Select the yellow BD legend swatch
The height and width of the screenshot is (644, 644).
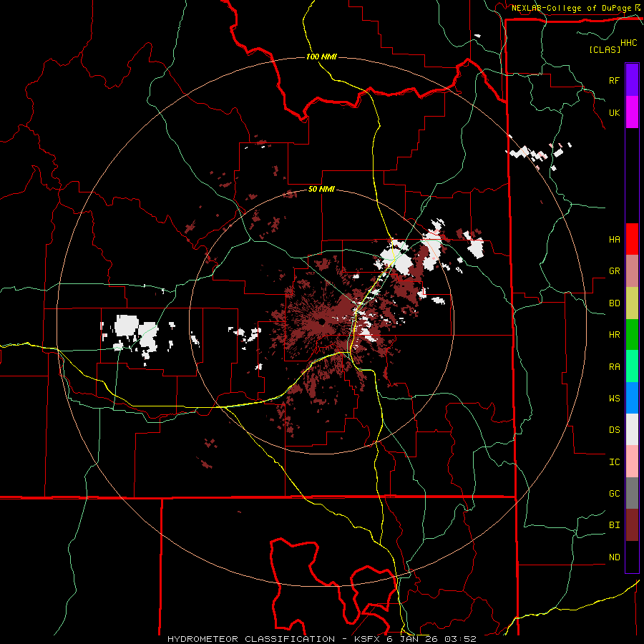click(x=632, y=303)
